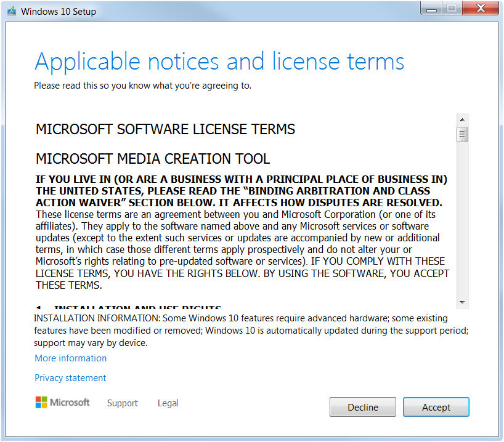Close the Windows 10 Setup window
504x442 pixels.
tap(481, 9)
